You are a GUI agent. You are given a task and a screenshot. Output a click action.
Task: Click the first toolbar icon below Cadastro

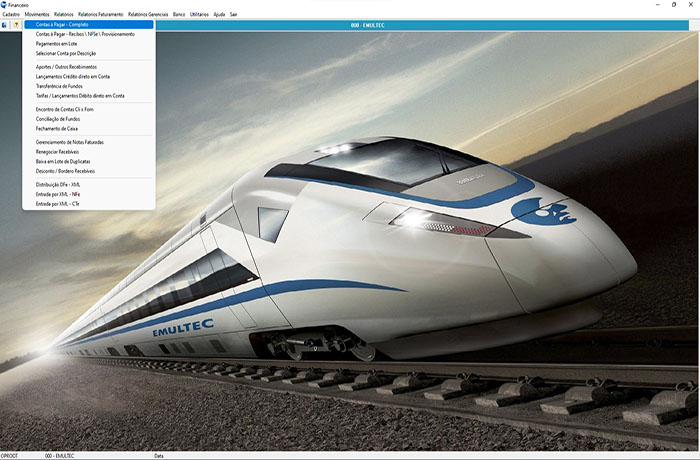[5, 24]
